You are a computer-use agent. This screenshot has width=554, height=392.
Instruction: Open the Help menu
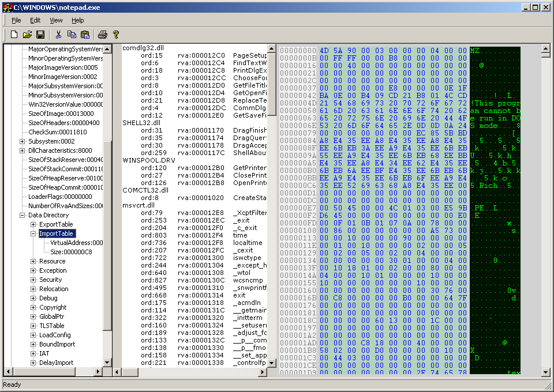point(78,20)
